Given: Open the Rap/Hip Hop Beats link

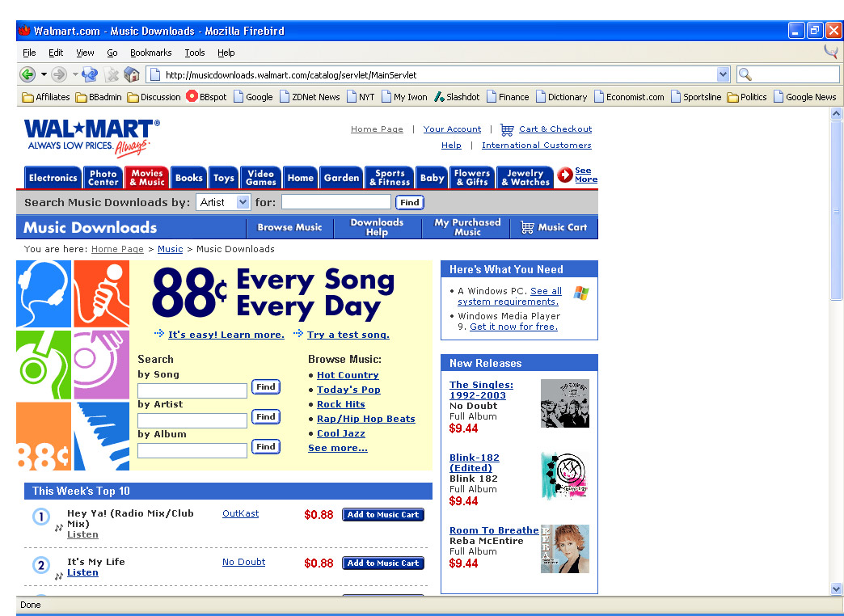Looking at the screenshot, I should click(x=366, y=419).
